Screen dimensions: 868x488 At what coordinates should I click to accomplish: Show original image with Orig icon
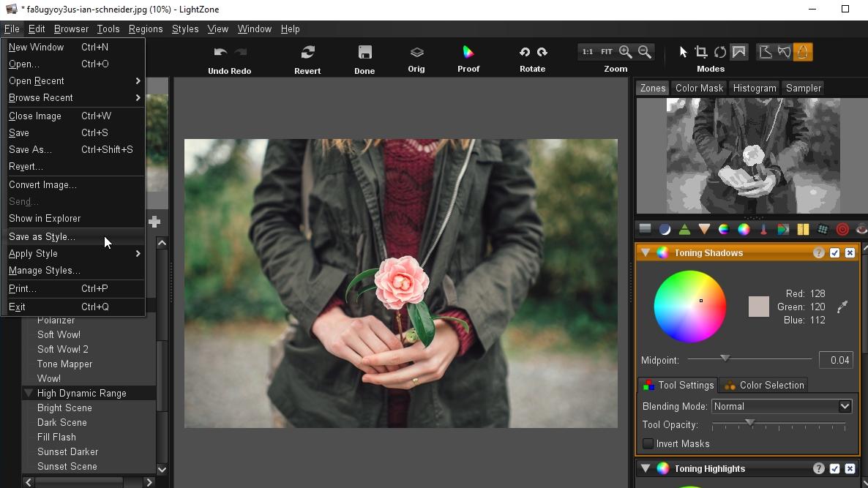point(417,53)
